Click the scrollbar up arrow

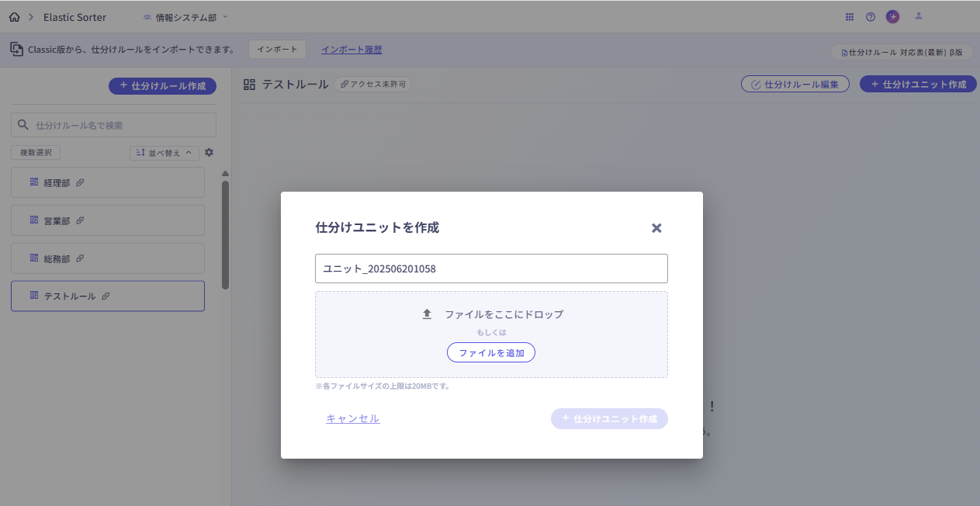[x=225, y=174]
